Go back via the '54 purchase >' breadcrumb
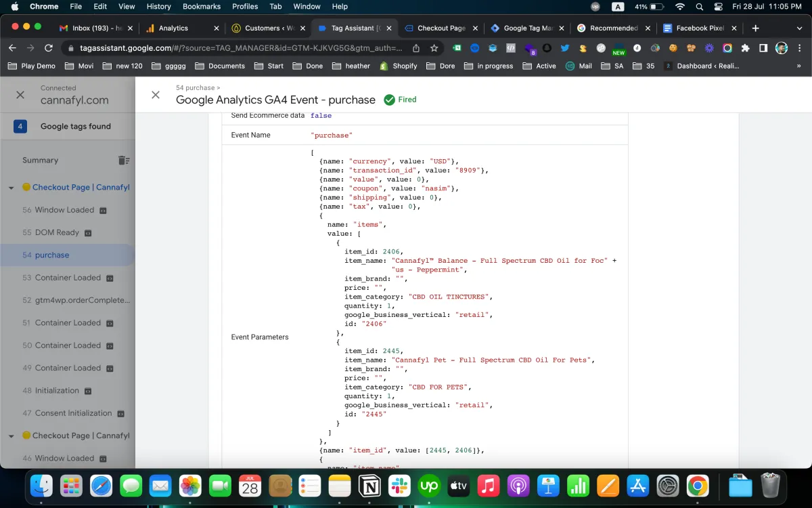This screenshot has height=508, width=812. tap(198, 88)
